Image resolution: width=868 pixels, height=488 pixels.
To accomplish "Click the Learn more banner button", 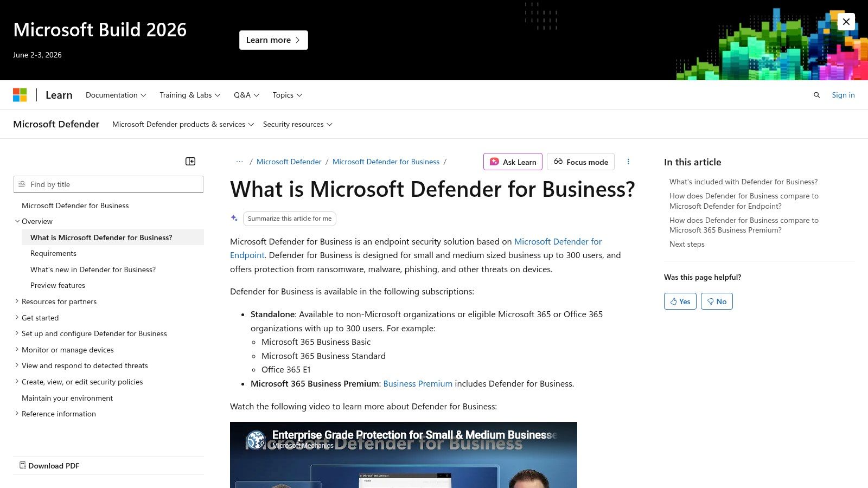I will [273, 40].
